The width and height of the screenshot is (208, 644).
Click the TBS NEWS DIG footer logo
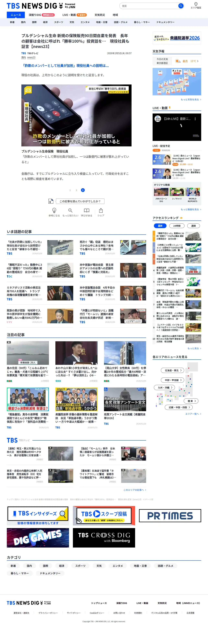[29, 603]
